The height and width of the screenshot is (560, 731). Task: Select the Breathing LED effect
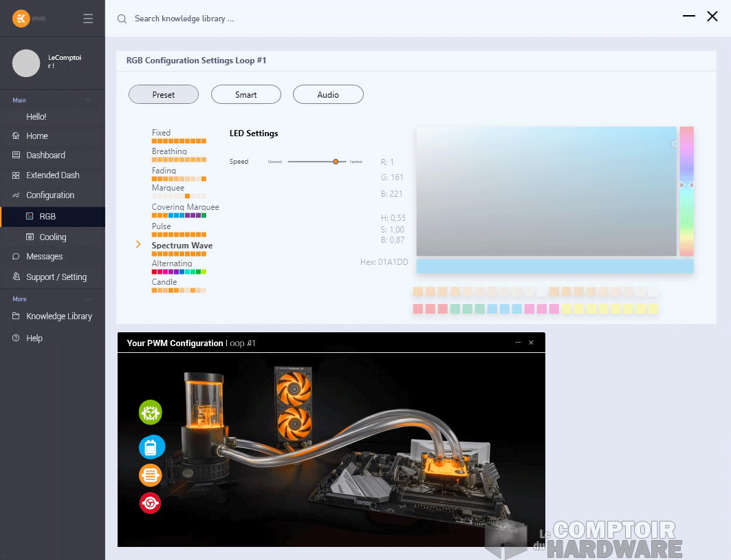pos(169,151)
